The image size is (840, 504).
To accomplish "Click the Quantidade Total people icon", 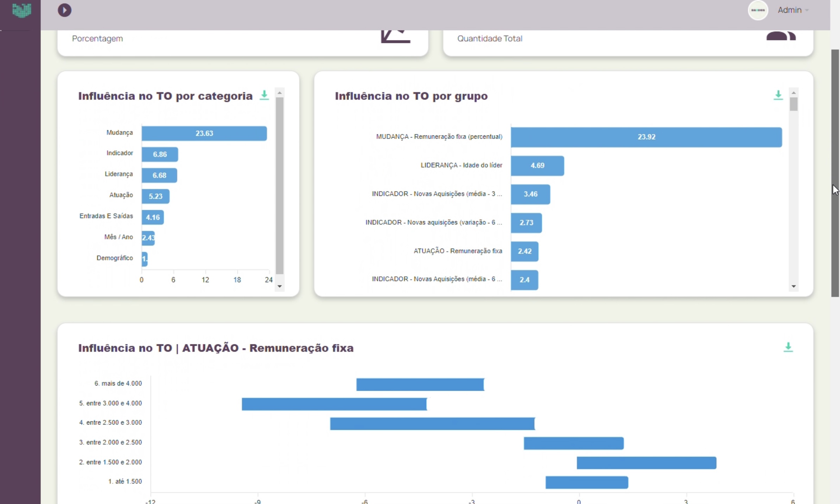I will click(x=781, y=36).
